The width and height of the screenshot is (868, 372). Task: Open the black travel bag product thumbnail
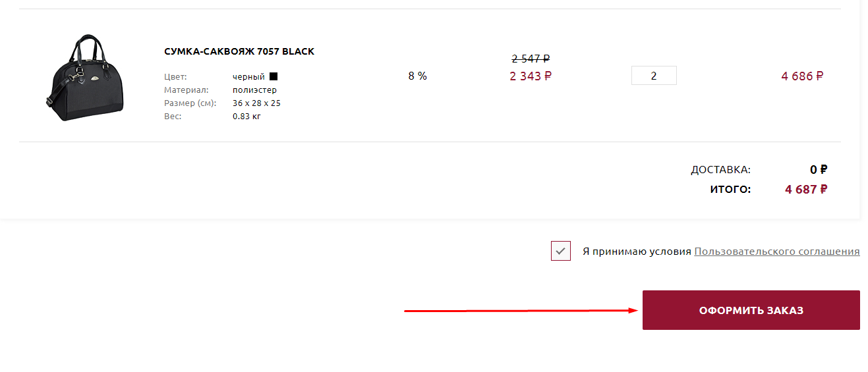(x=84, y=76)
